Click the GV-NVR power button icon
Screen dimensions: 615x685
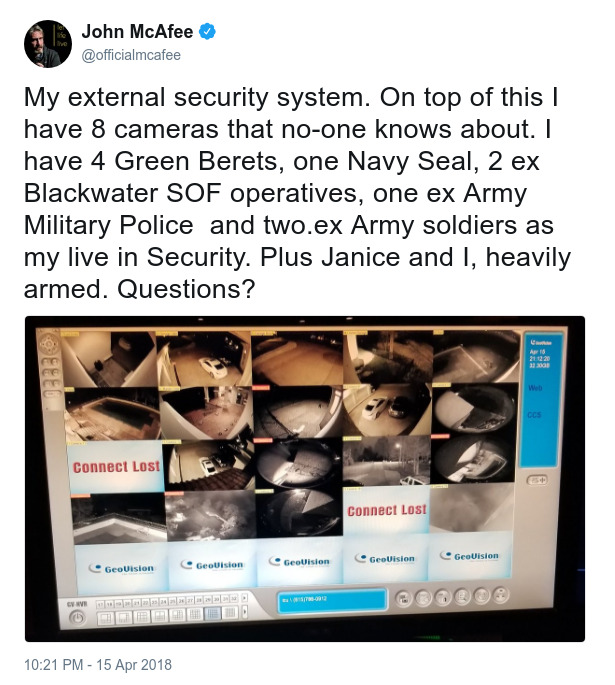77,618
